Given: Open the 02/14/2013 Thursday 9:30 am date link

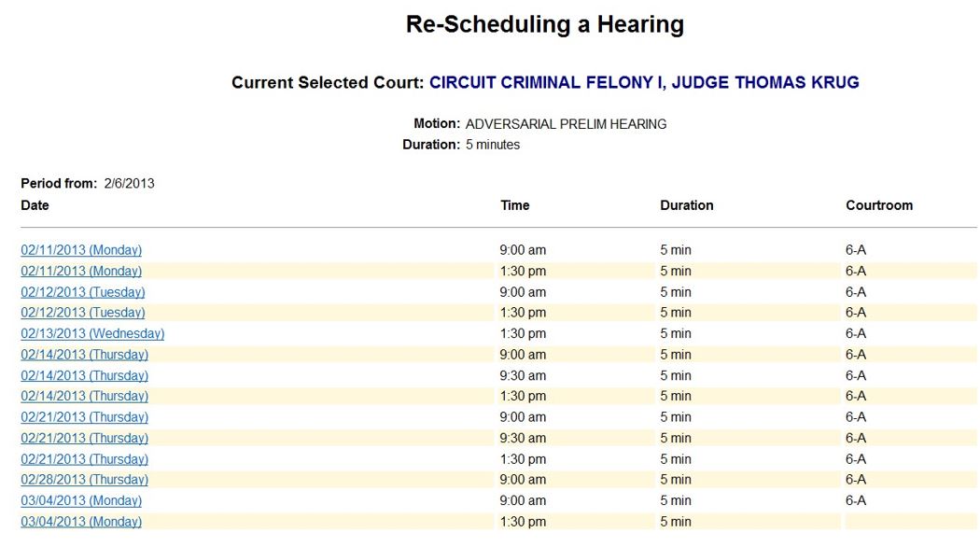Looking at the screenshot, I should 84,375.
